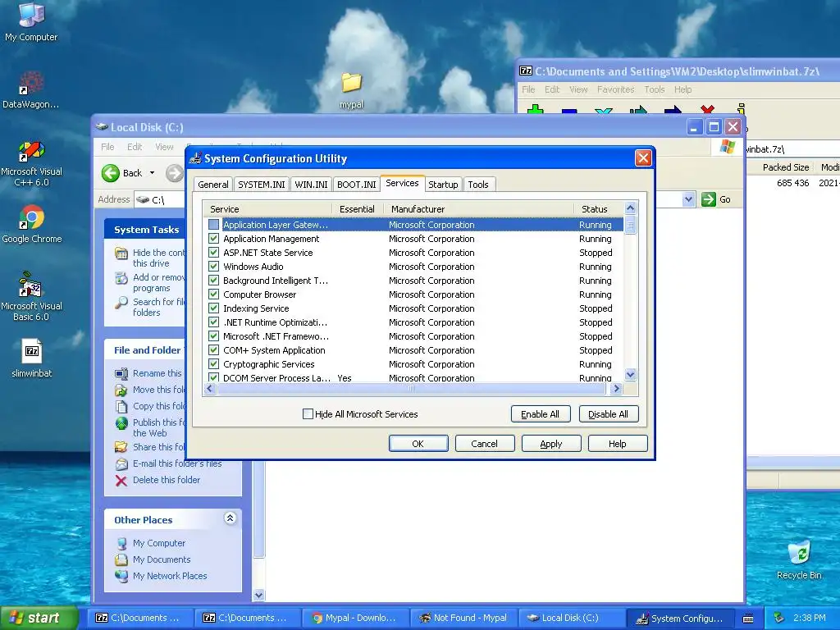The image size is (840, 630).
Task: Click the green Back arrow in Explorer
Action: [111, 173]
